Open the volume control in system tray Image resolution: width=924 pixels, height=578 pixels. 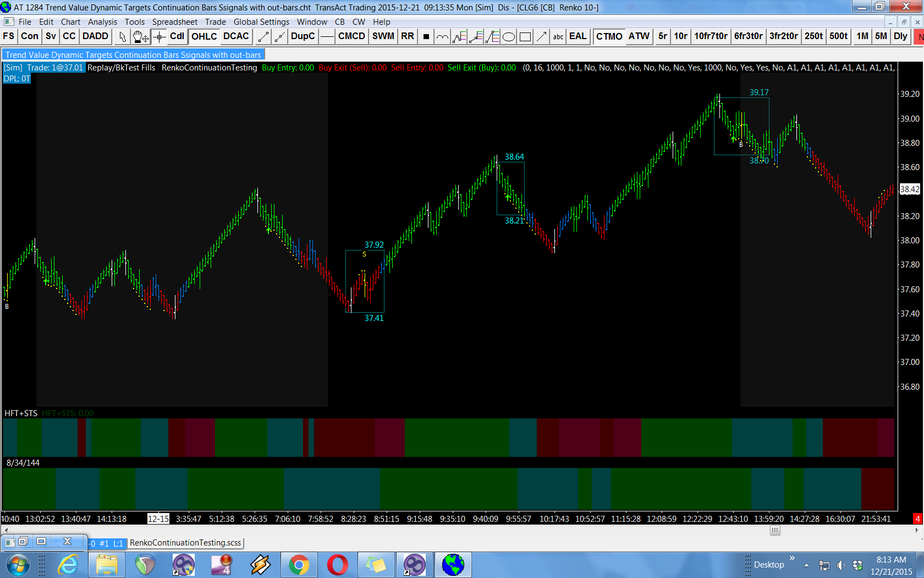841,565
